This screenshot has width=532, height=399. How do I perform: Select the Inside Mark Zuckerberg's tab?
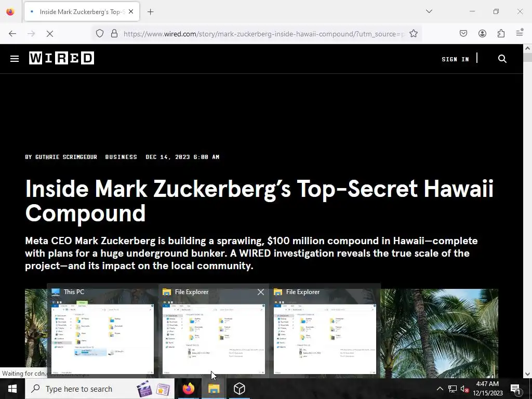click(x=82, y=11)
